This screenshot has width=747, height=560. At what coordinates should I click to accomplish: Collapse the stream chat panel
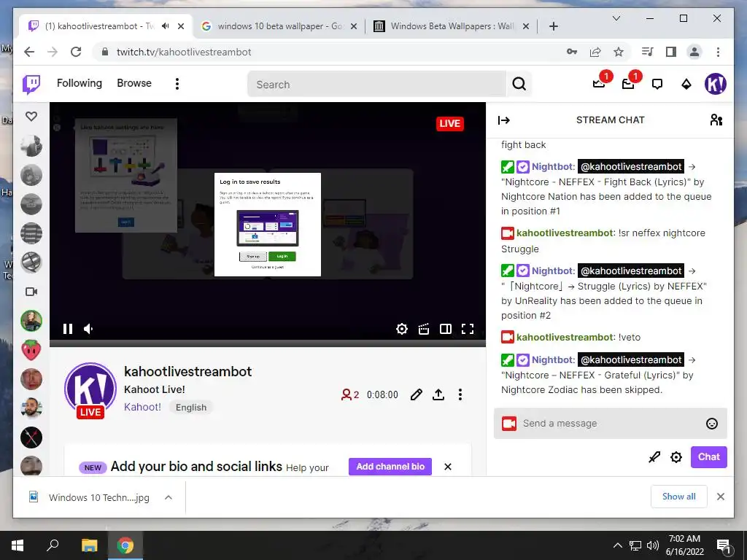[503, 120]
